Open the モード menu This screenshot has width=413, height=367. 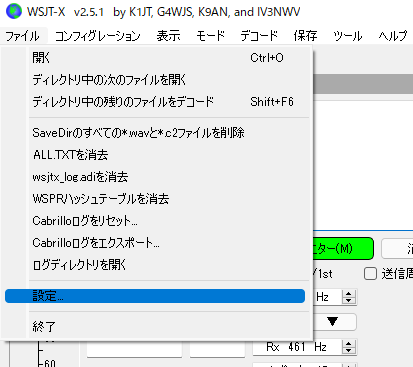[210, 35]
